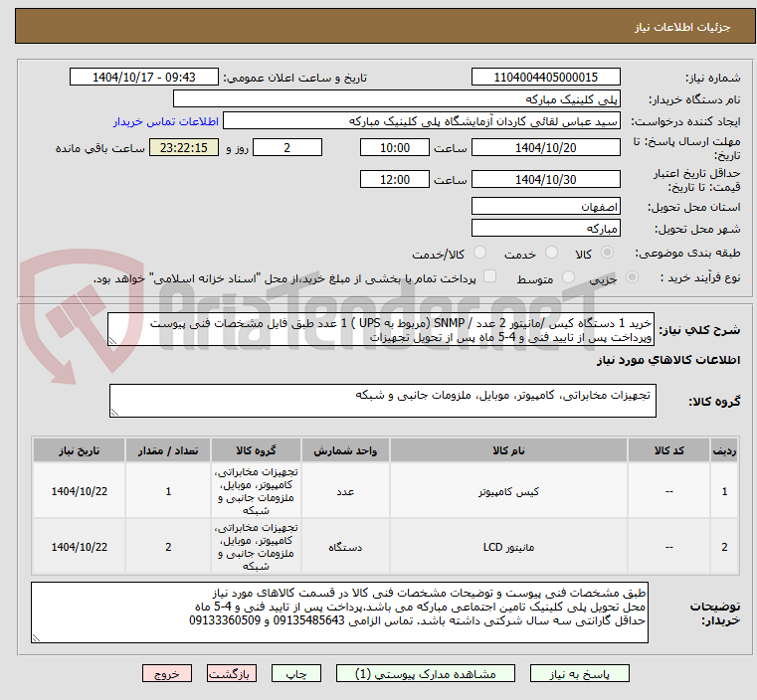Click the کیس کامپیوتر item name cell
Screen dimensions: 757x700
pyautogui.click(x=508, y=491)
